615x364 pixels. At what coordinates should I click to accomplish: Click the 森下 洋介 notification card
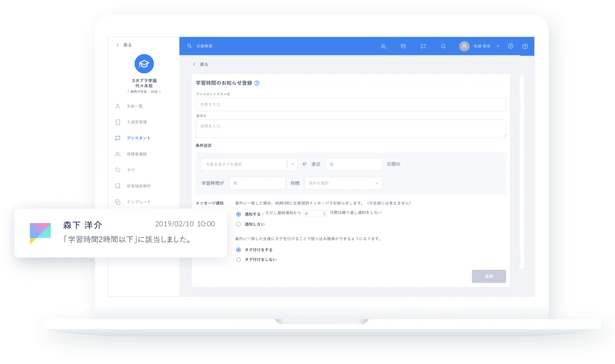pyautogui.click(x=121, y=233)
